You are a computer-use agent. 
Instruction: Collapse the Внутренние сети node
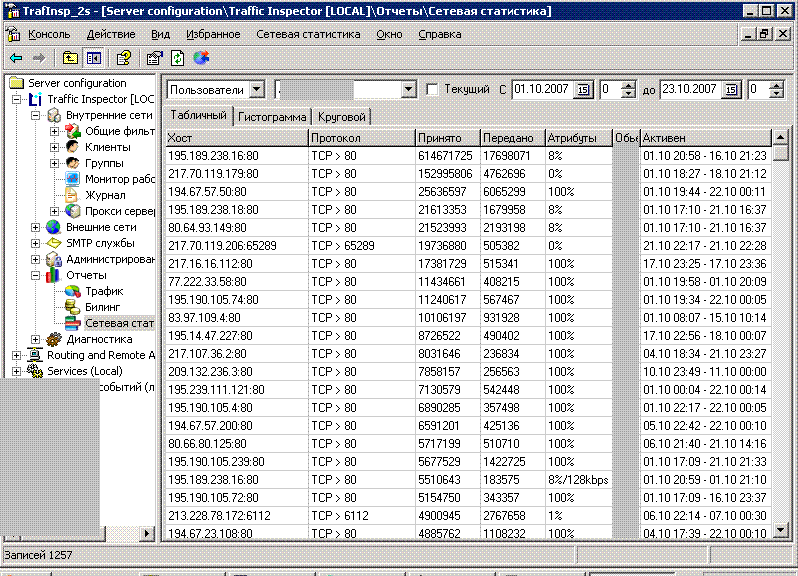click(35, 116)
